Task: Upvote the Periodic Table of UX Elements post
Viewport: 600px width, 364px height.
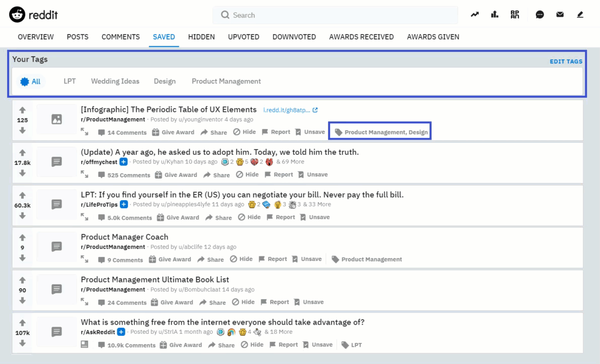Action: [23, 110]
